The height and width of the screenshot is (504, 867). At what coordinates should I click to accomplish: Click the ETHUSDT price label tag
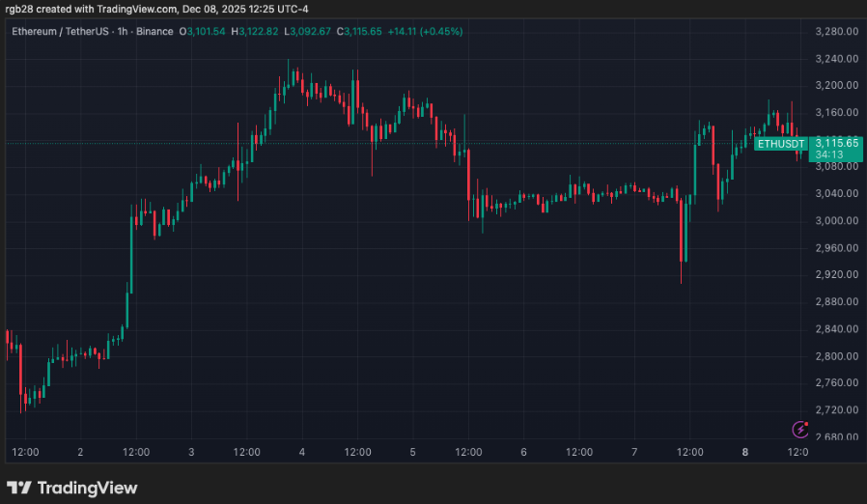781,144
